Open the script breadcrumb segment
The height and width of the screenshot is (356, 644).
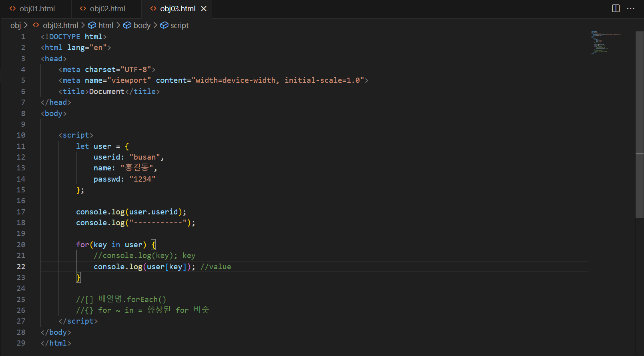coord(179,26)
